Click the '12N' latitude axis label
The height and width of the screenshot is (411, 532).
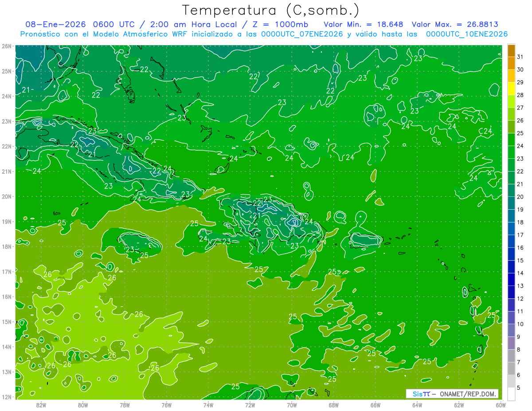(6, 397)
